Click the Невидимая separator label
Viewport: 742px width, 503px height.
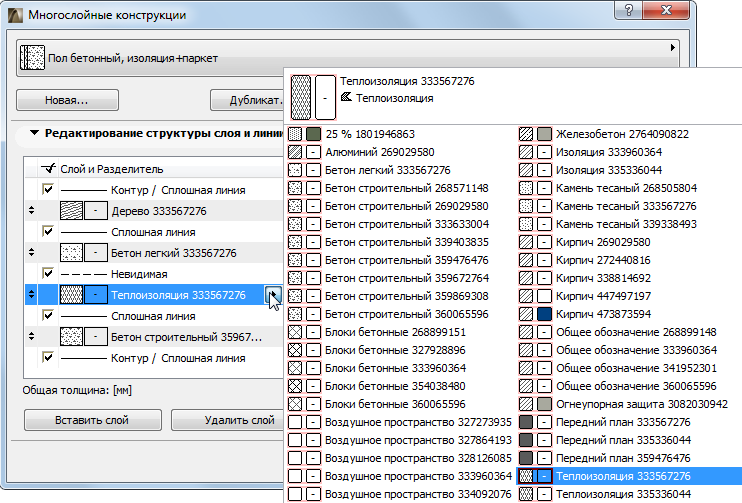139,274
